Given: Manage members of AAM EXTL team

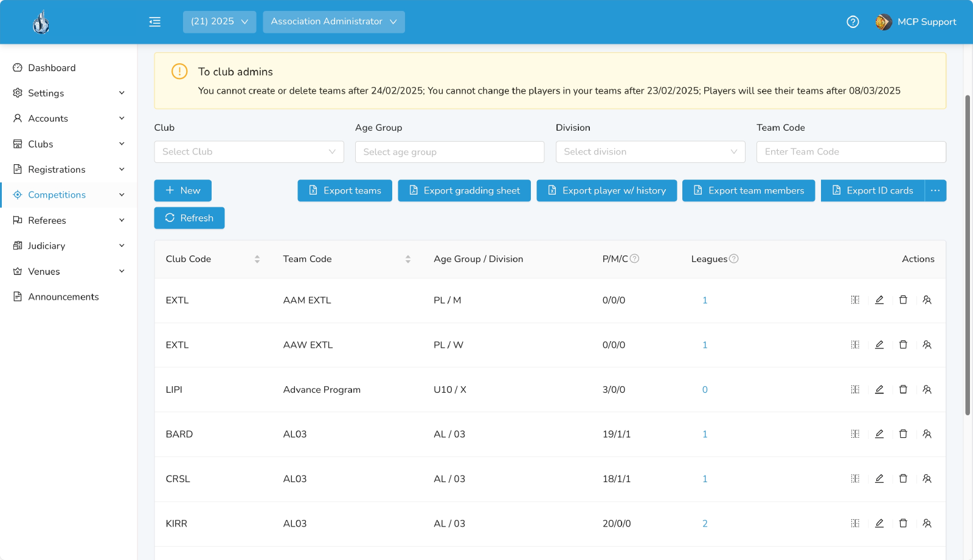Looking at the screenshot, I should 927,300.
